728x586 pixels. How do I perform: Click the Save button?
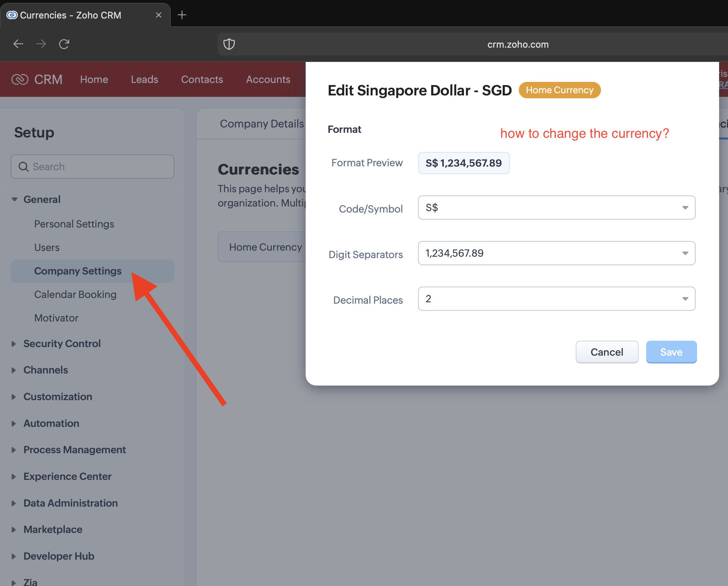click(671, 352)
